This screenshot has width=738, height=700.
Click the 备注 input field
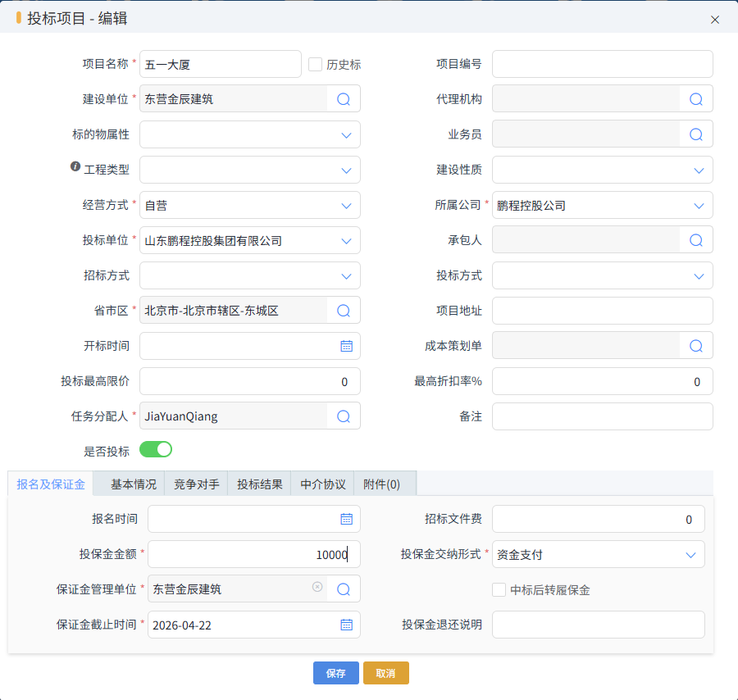(x=603, y=416)
